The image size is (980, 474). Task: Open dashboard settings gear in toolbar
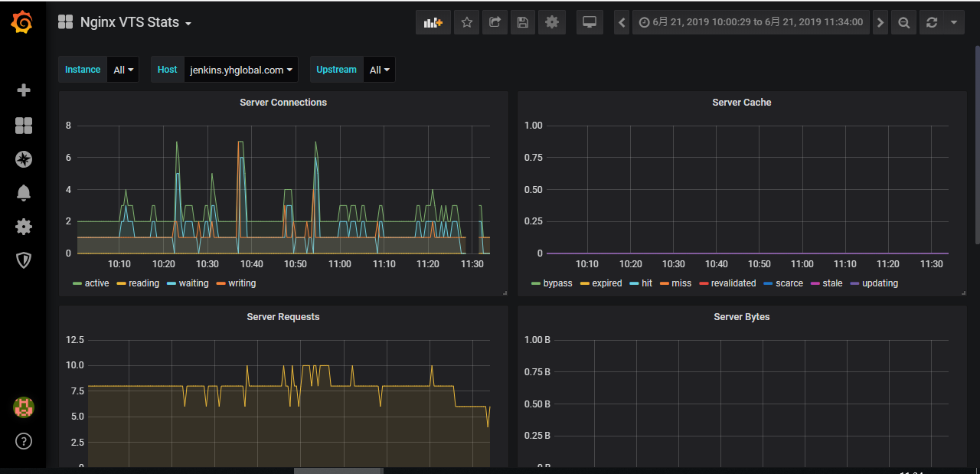552,22
